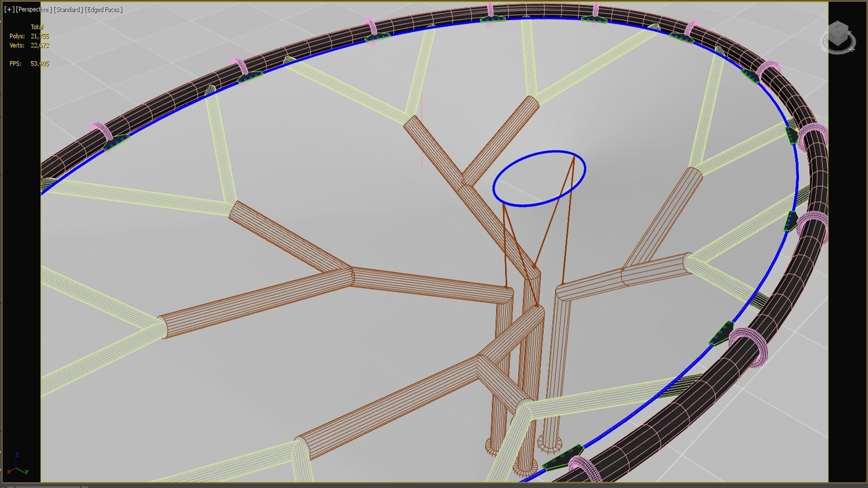This screenshot has width=868, height=488.
Task: Click the FPS value 53.405
Action: pos(40,64)
